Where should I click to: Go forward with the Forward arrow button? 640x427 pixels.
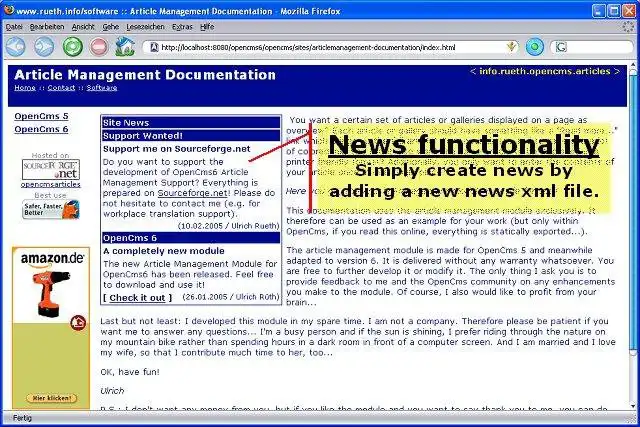tap(44, 47)
